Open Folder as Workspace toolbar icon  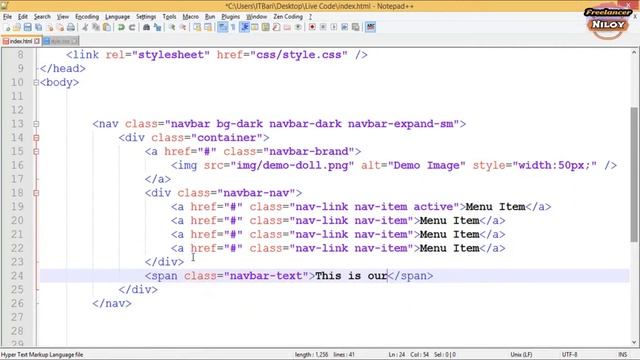[x=287, y=27]
